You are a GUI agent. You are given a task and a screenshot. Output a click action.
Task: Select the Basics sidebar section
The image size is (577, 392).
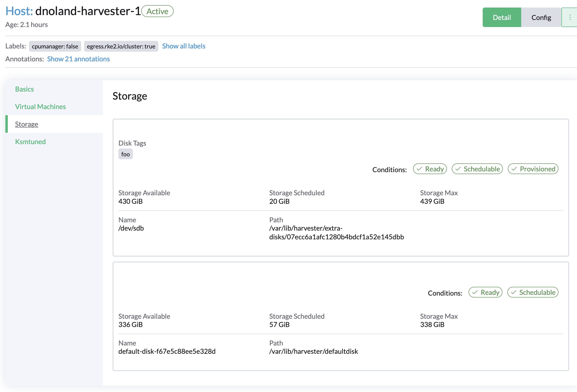[x=24, y=89]
